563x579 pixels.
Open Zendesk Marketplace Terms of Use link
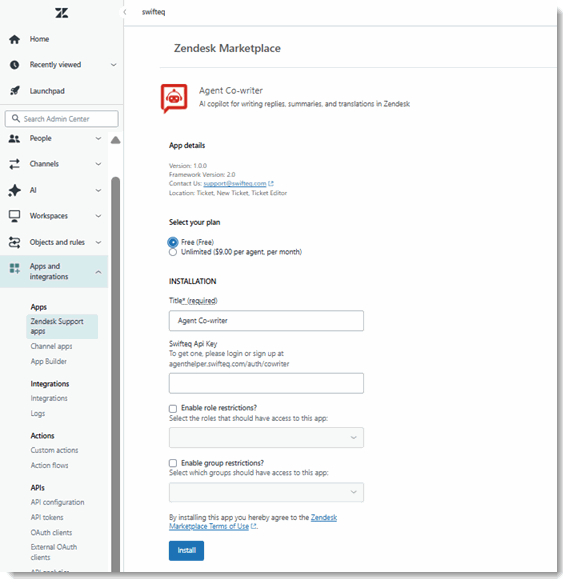pos(253,522)
